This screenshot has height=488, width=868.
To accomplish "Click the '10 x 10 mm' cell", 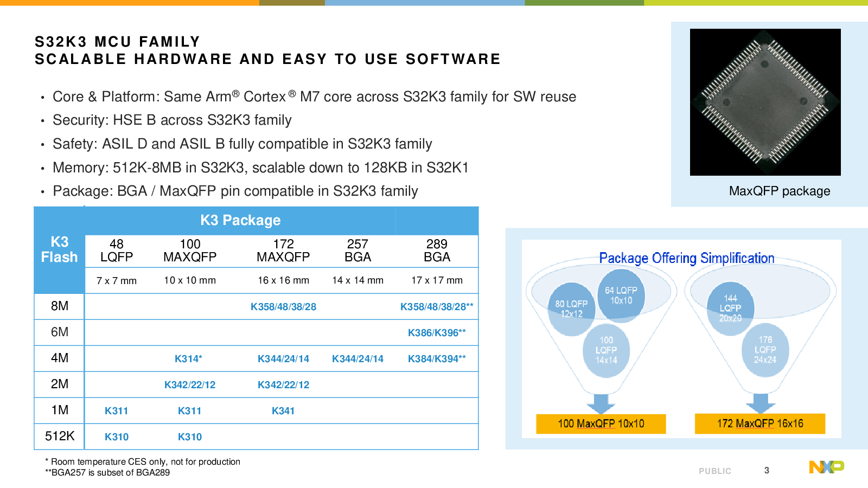I will [190, 280].
